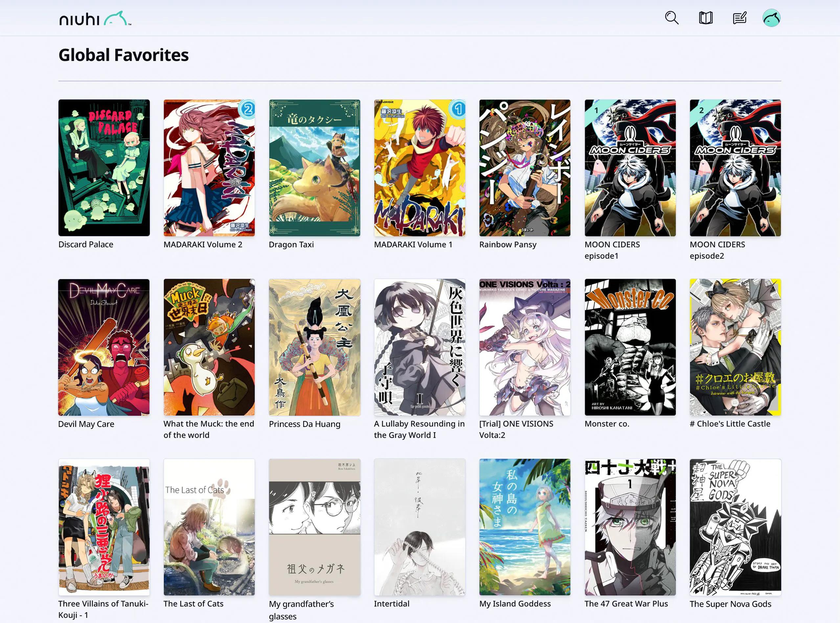Click the Discard Palace title link
This screenshot has width=840, height=623.
pos(86,244)
